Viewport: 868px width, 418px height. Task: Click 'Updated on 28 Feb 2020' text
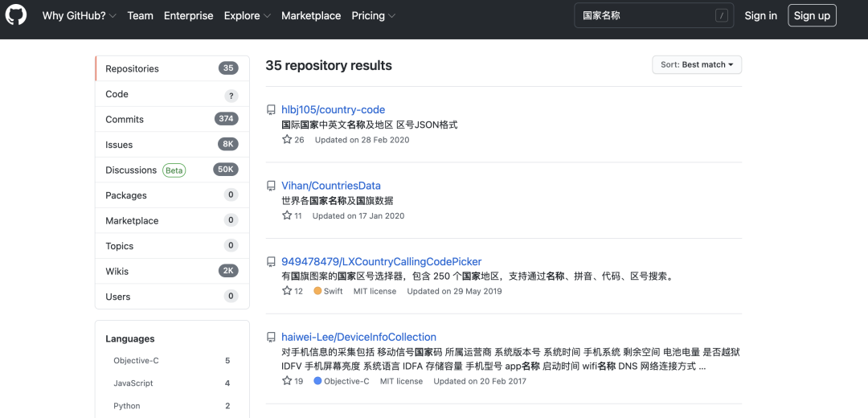(362, 140)
